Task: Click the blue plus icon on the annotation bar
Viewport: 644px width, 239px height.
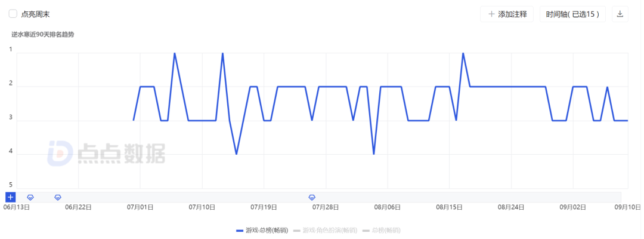Action: pyautogui.click(x=10, y=197)
